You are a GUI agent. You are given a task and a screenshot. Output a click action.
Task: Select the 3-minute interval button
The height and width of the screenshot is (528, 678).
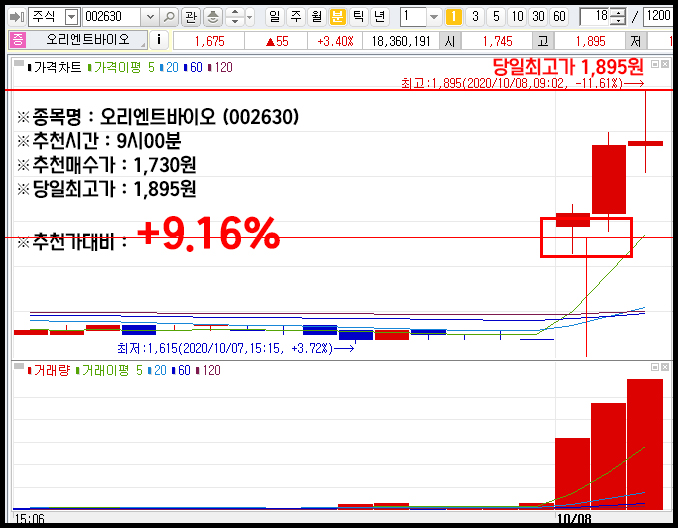pyautogui.click(x=475, y=17)
